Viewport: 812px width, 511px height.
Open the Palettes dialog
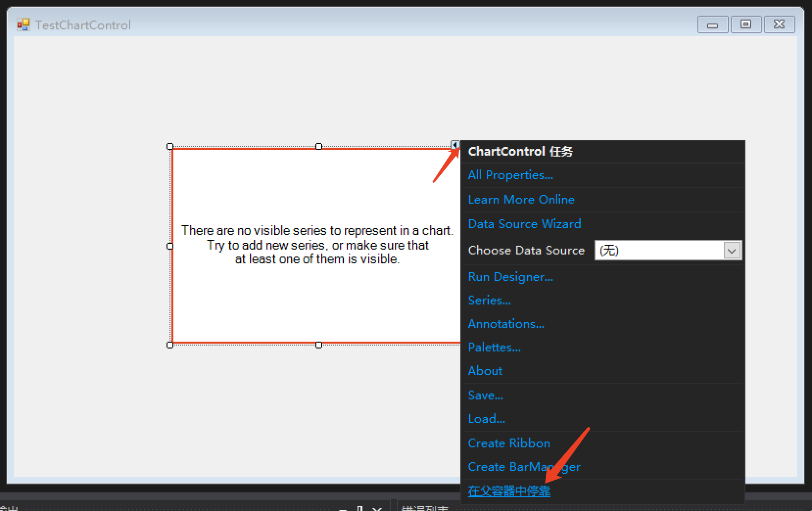point(494,347)
